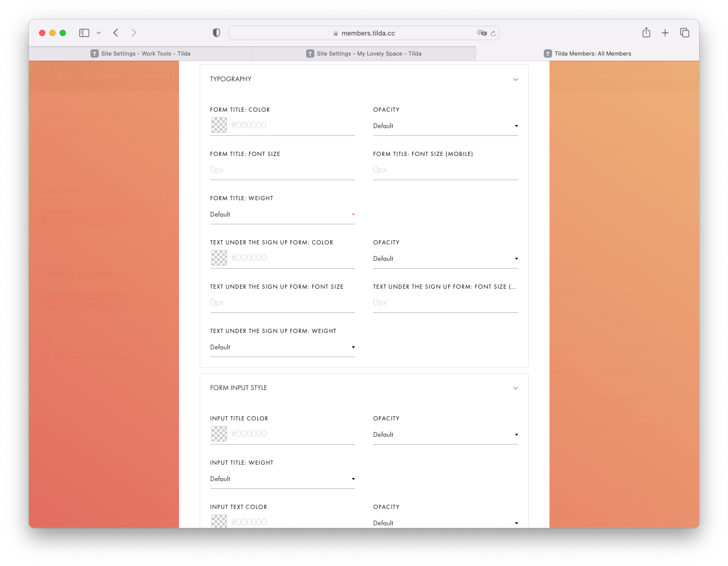This screenshot has width=728, height=566.
Task: Toggle the Safari sidebar icon
Action: click(x=83, y=32)
